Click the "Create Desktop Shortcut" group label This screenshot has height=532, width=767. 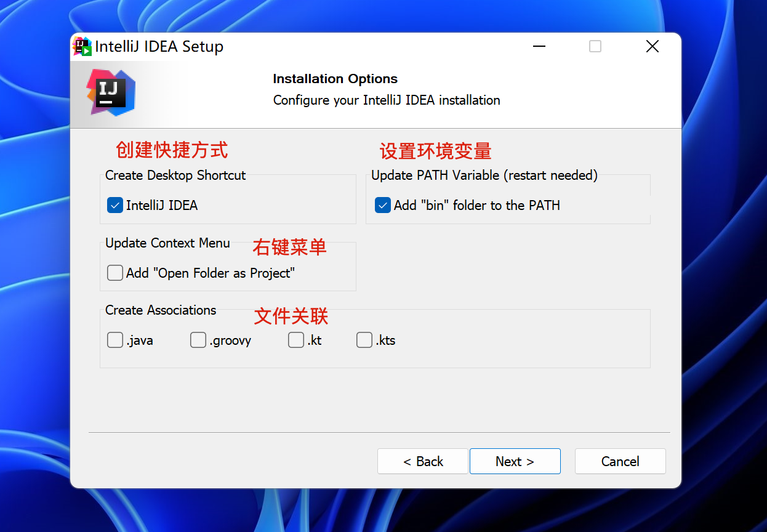pos(175,175)
